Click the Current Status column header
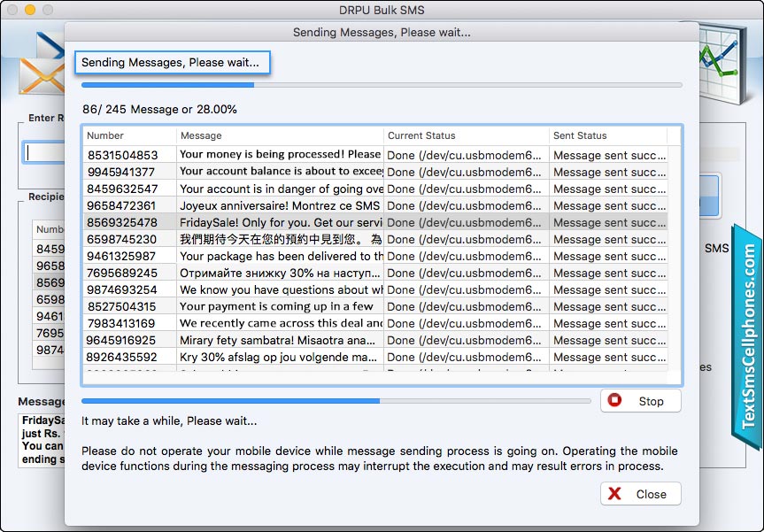Image resolution: width=764 pixels, height=532 pixels. [466, 135]
